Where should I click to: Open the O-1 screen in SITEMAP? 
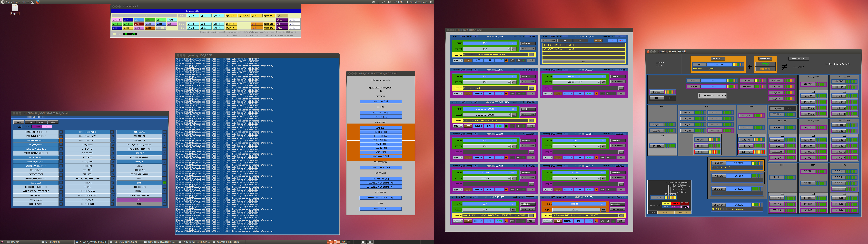[172, 24]
